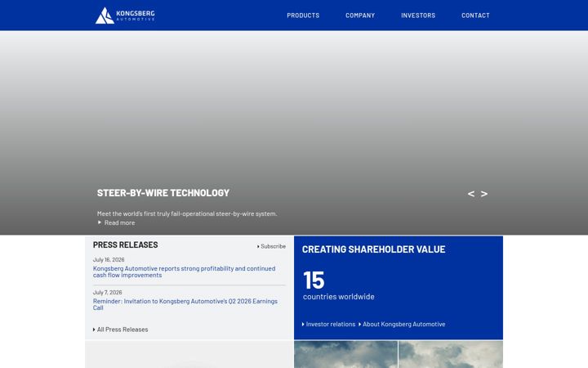The width and height of the screenshot is (588, 368).
Task: Open the Company menu
Action: [360, 16]
